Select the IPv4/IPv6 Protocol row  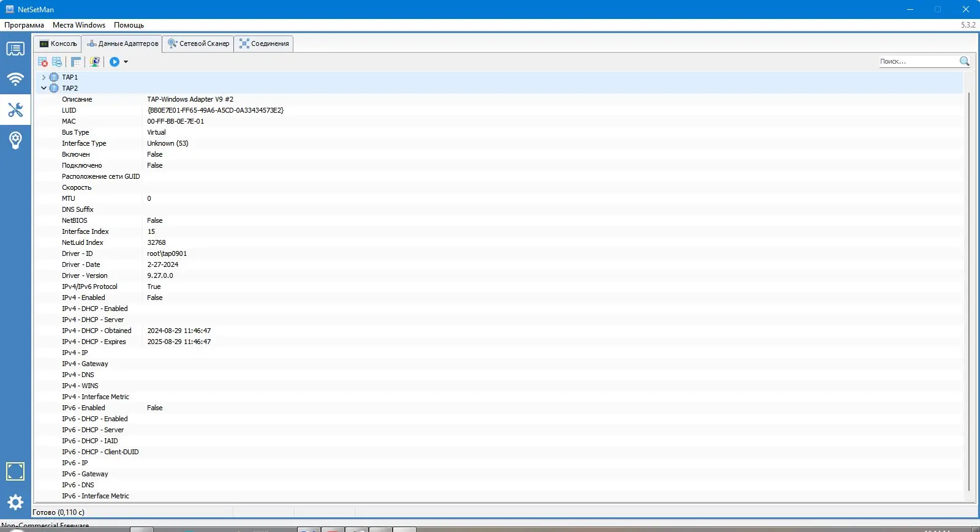coord(499,287)
